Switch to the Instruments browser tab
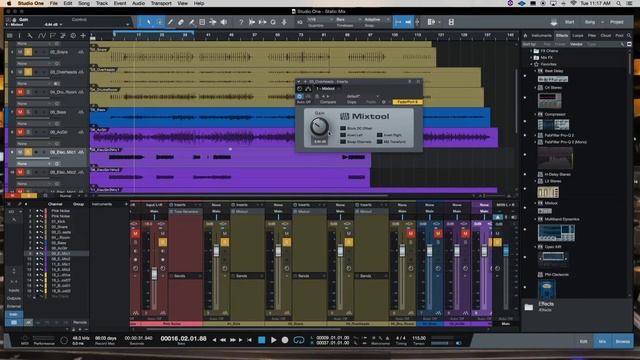 (x=541, y=36)
